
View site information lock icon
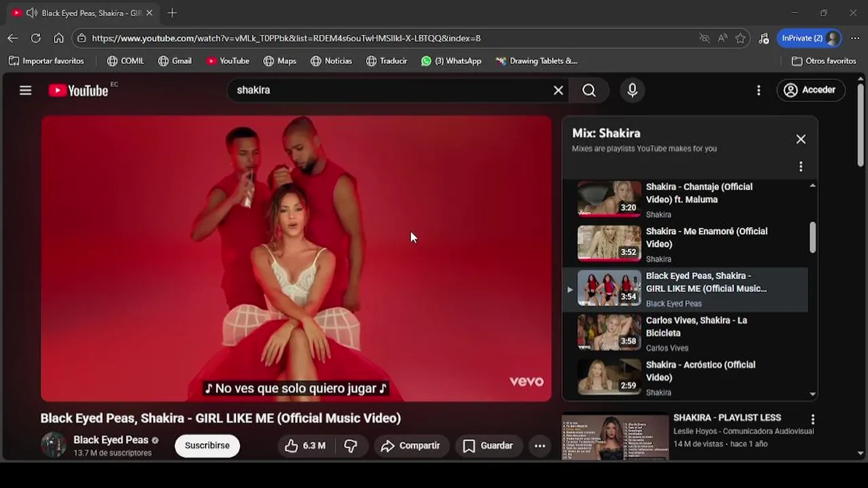pyautogui.click(x=81, y=39)
